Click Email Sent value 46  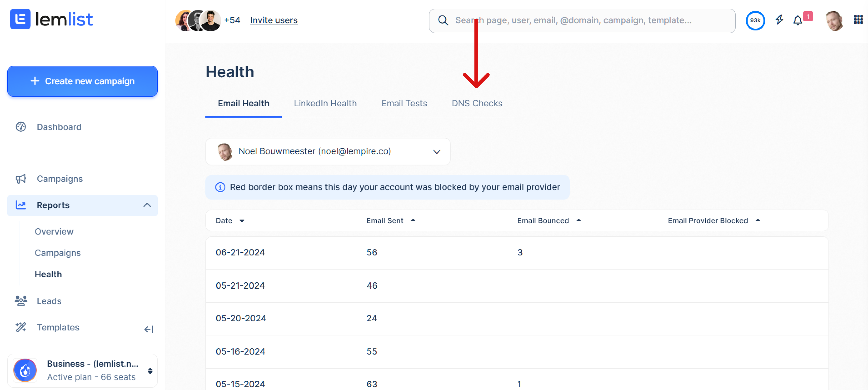pyautogui.click(x=372, y=285)
